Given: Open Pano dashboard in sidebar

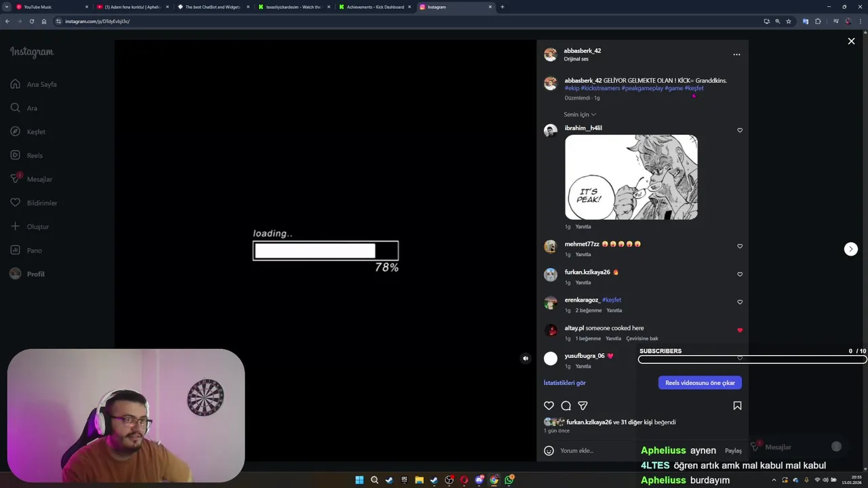Looking at the screenshot, I should click(26, 251).
